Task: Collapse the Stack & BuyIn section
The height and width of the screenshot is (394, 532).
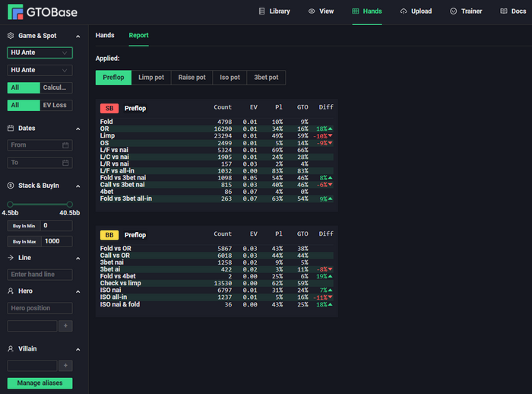Action: 78,186
